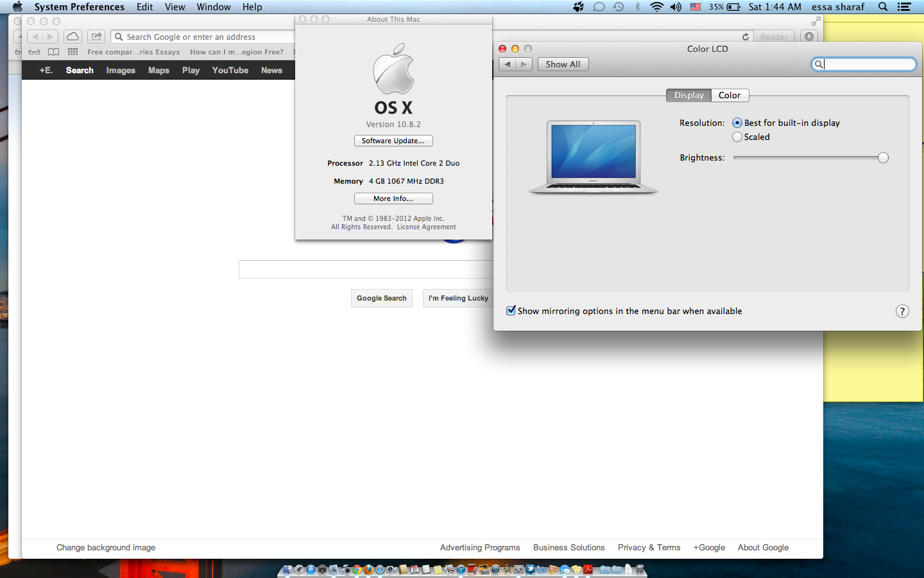Screen dimensions: 924x578
Task: Select the Scaled resolution option
Action: pyautogui.click(x=737, y=137)
